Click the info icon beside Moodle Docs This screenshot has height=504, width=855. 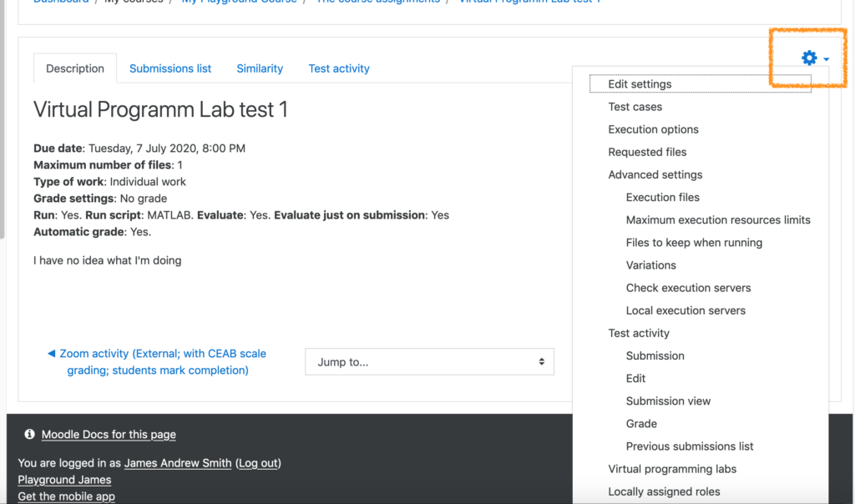(x=29, y=434)
